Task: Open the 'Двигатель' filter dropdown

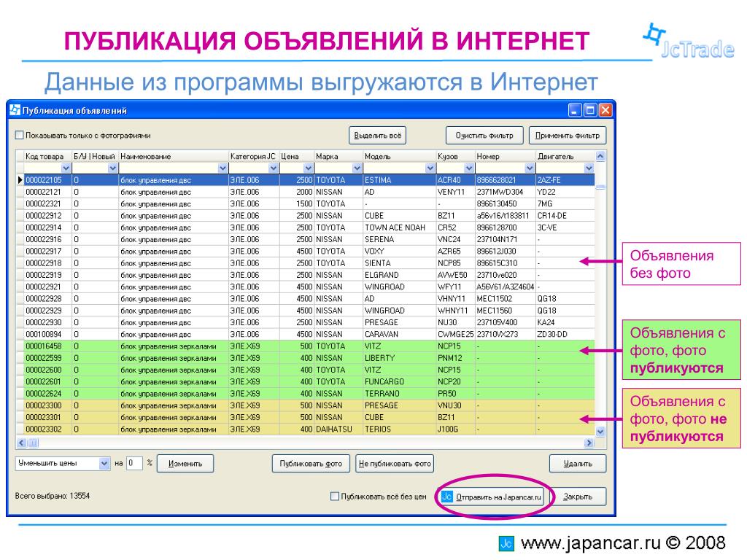Action: pos(589,168)
